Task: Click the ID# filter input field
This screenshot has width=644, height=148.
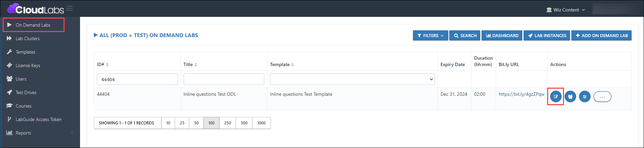Action: [137, 79]
